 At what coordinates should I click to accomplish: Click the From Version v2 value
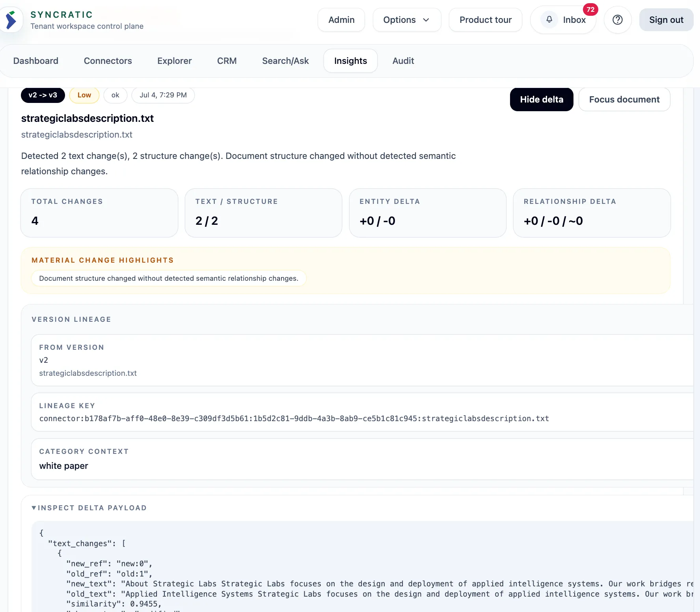pos(44,360)
